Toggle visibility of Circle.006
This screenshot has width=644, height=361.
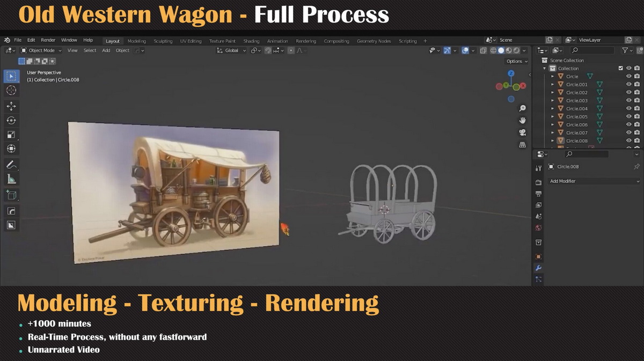[629, 124]
